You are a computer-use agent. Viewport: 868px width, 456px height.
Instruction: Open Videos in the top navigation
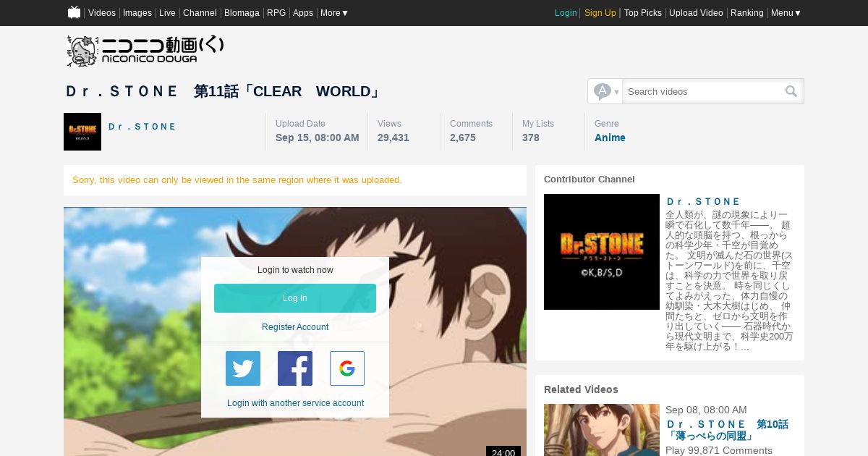102,13
